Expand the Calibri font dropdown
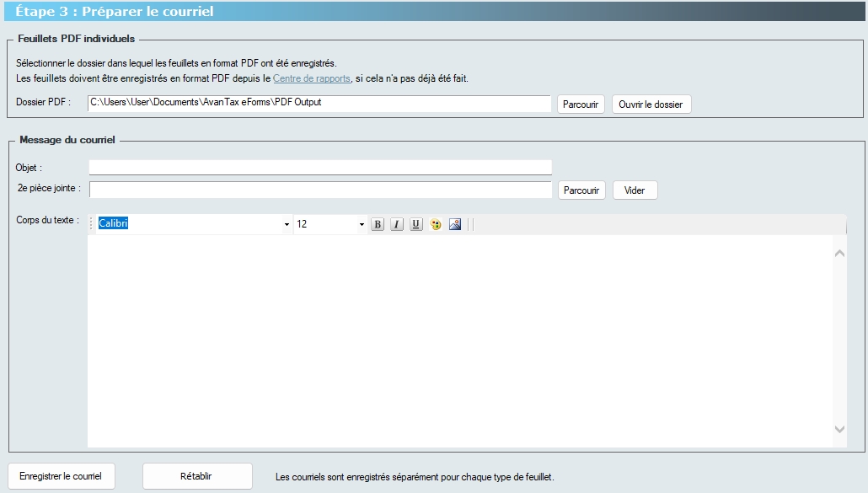Image resolution: width=868 pixels, height=493 pixels. [287, 224]
